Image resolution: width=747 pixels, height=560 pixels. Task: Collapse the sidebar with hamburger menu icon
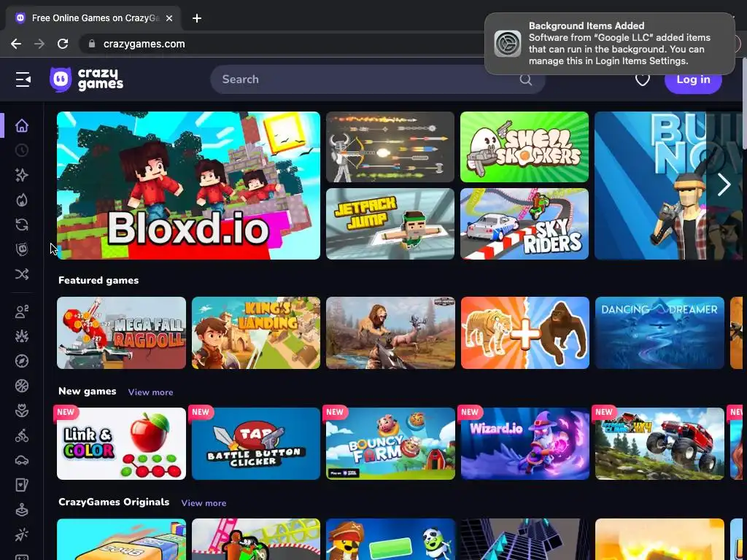pyautogui.click(x=23, y=79)
